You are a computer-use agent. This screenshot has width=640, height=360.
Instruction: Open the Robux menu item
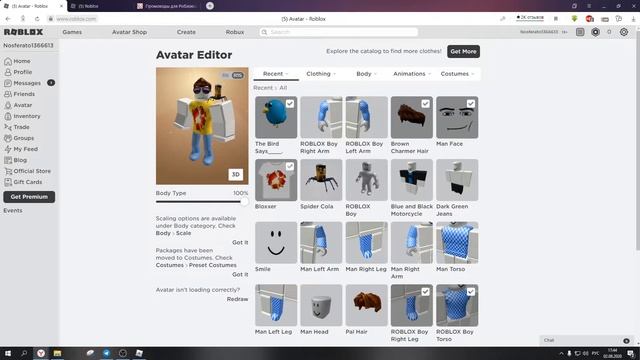click(x=235, y=32)
